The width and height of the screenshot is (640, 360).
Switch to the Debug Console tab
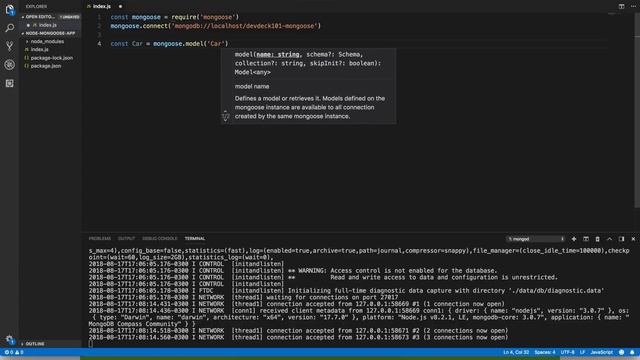coord(160,238)
